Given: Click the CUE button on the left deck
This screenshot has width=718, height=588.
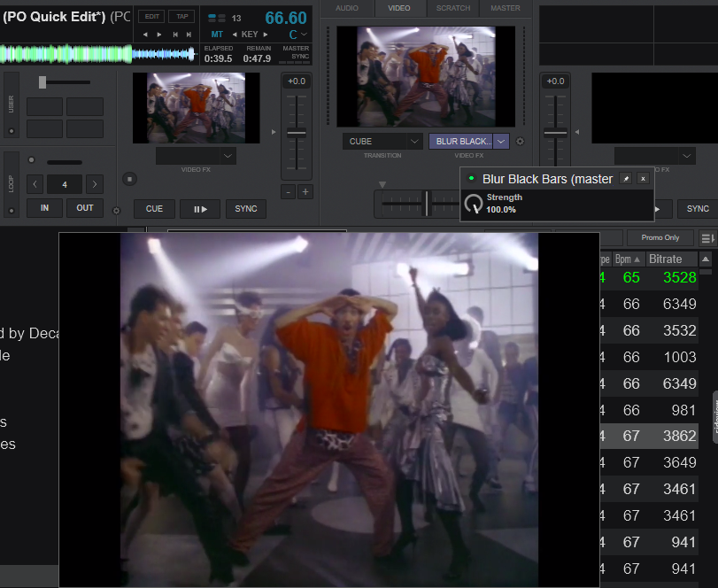Looking at the screenshot, I should (154, 209).
